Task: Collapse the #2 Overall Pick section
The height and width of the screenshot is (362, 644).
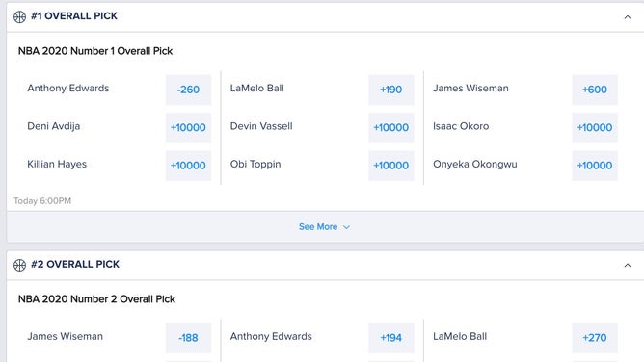Action: coord(628,266)
